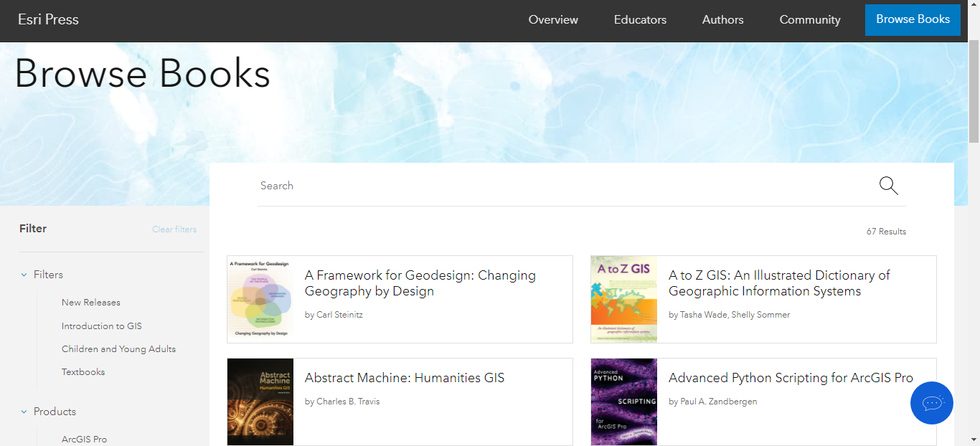Open 'Advanced Python Scripting for ArcGIS Pro' title
Screen dimensions: 980x446
coord(791,378)
